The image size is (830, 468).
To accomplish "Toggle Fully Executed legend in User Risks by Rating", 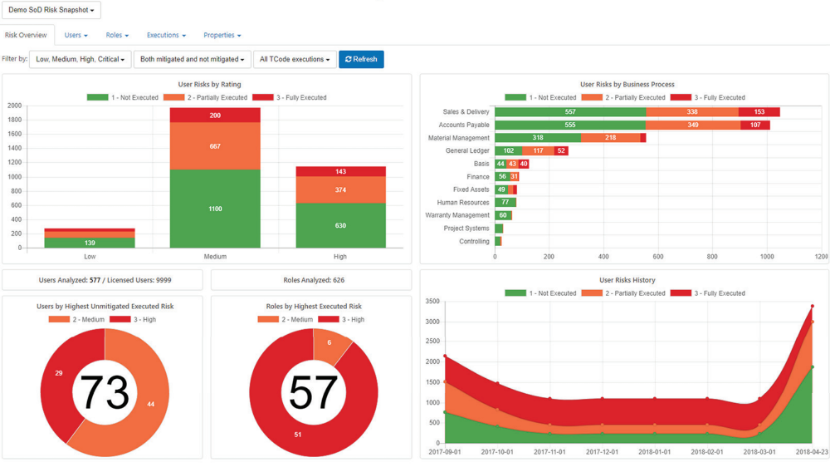I will click(x=290, y=97).
